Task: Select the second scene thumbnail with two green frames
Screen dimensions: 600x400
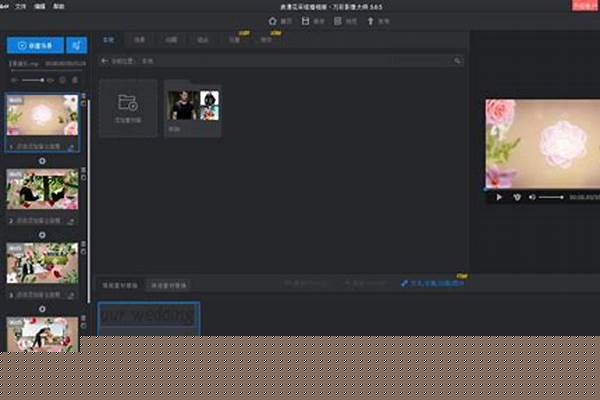Action: (x=42, y=189)
